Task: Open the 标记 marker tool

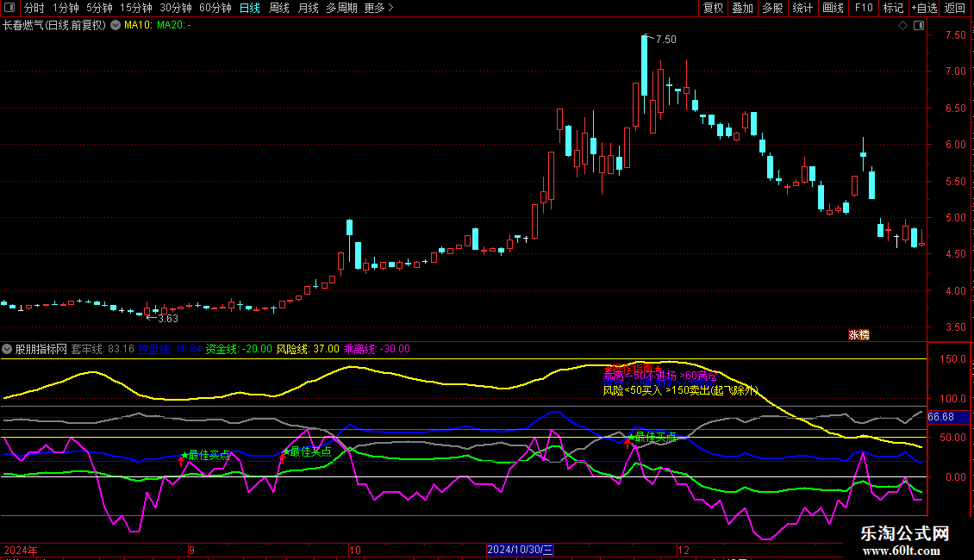Action: [x=893, y=8]
